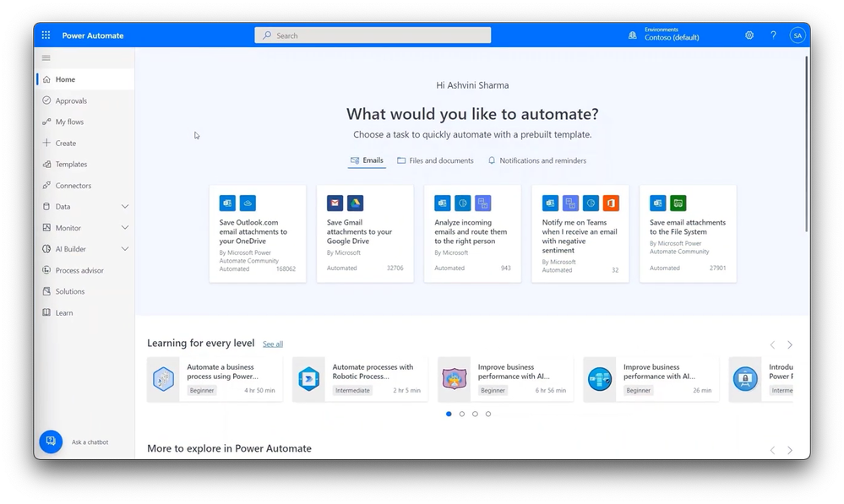Open Connectors in the sidebar
The height and width of the screenshot is (504, 844).
click(x=85, y=185)
